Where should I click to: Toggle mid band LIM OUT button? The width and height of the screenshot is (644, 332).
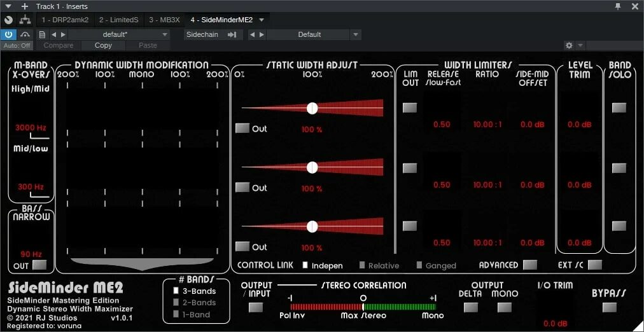[409, 168]
